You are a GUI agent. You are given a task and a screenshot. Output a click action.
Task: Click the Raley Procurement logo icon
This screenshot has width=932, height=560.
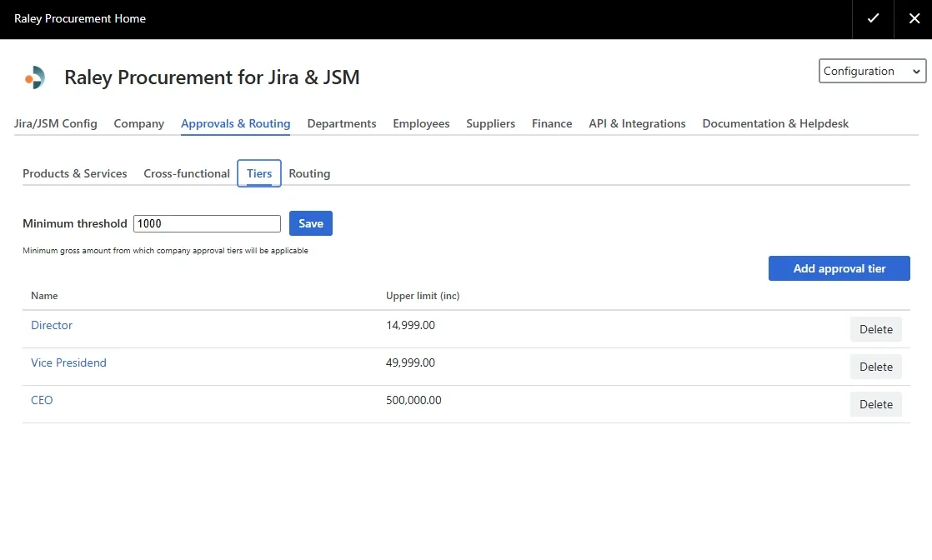click(x=35, y=77)
